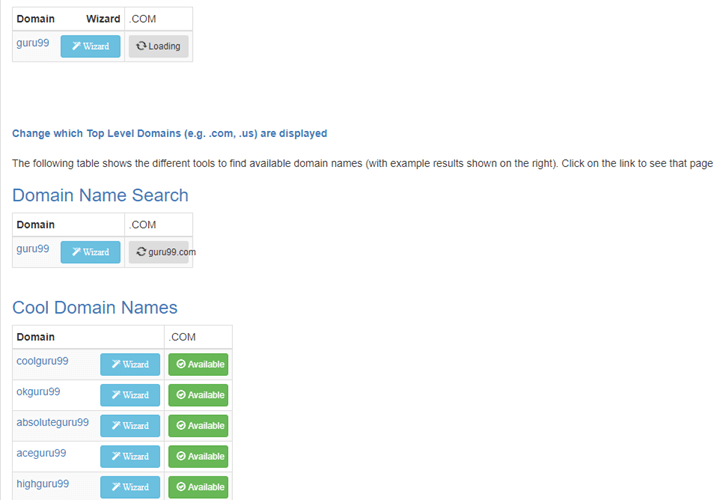Click the checkmark Available icon for coolguru99
The image size is (717, 500).
(181, 365)
